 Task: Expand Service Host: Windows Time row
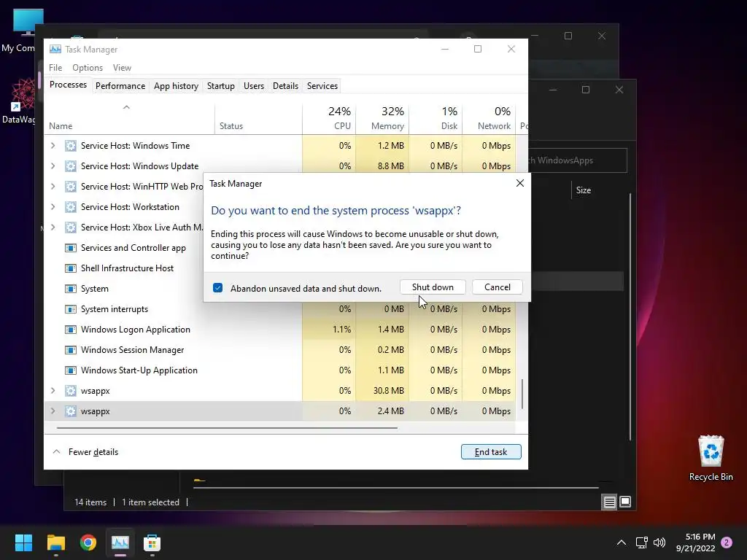point(53,146)
